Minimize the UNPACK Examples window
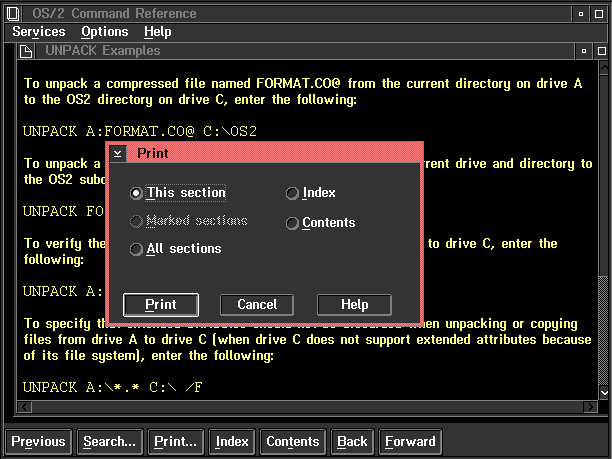Screen dimensions: 612x459 pos(584,51)
